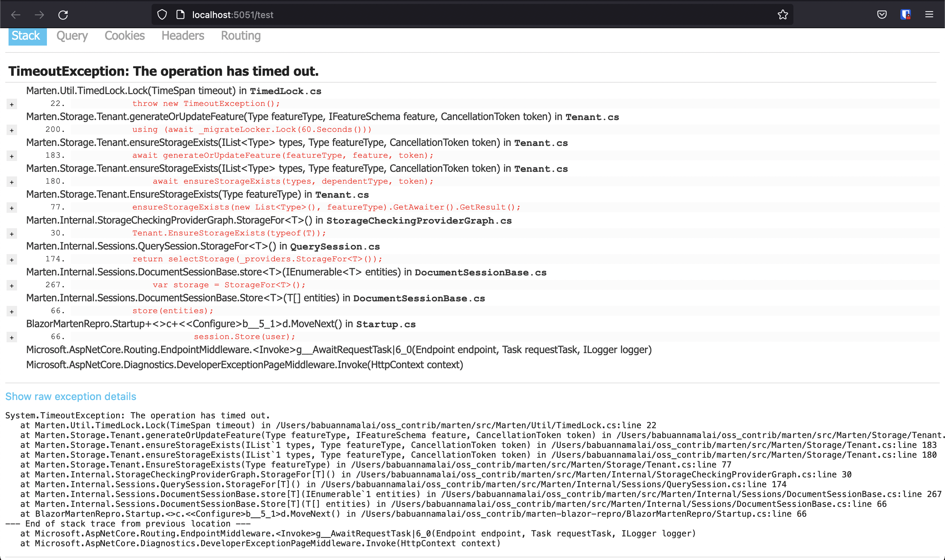The width and height of the screenshot is (945, 560).
Task: Switch to the Query tab
Action: point(72,36)
